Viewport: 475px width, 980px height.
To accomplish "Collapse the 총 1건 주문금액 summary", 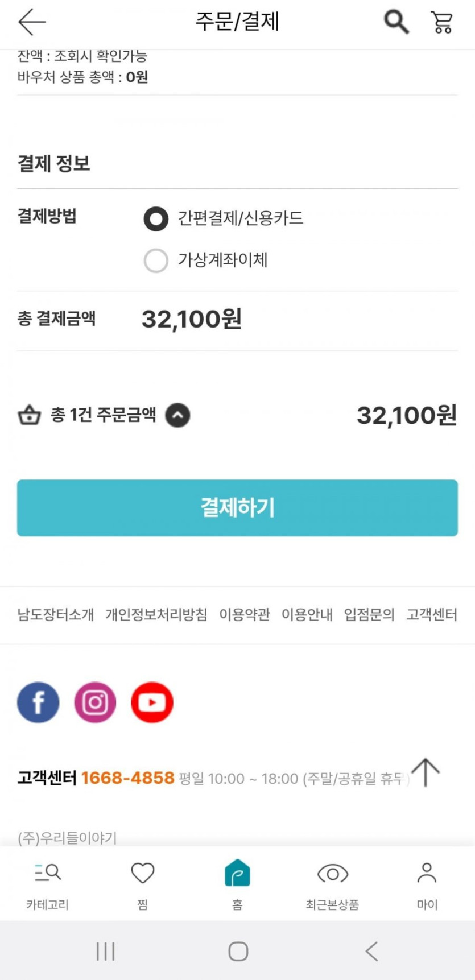I will tap(177, 415).
